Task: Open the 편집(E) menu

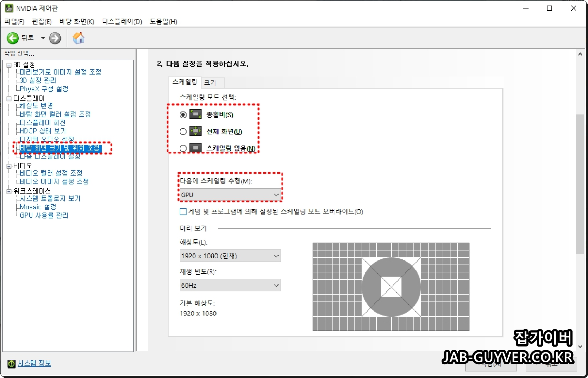Action: pos(42,22)
